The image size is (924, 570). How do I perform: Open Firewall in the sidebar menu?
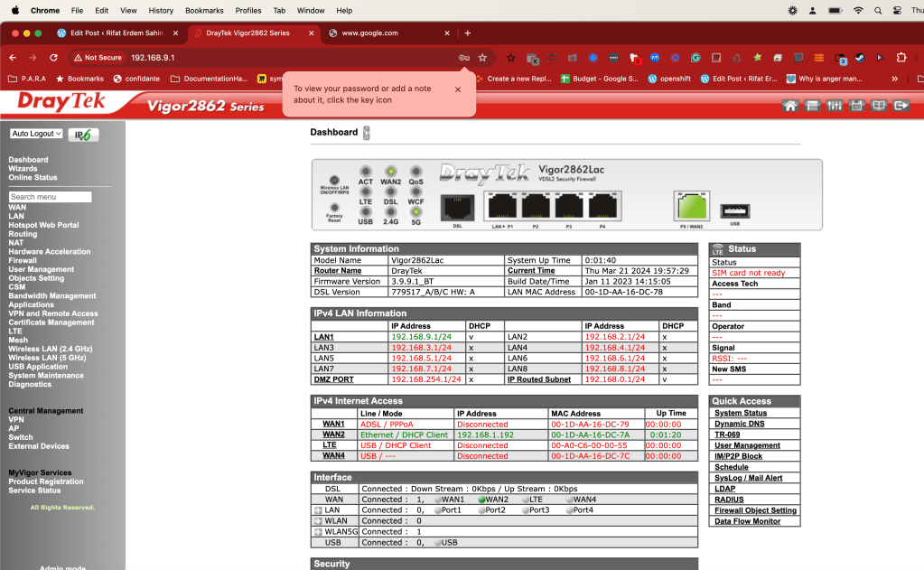(23, 260)
